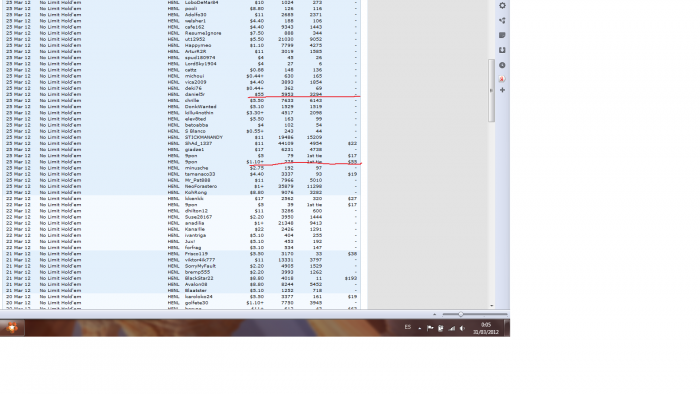This screenshot has width=700, height=394.
Task: Click the $22 winnings in ShAd_1337 row
Action: point(352,144)
